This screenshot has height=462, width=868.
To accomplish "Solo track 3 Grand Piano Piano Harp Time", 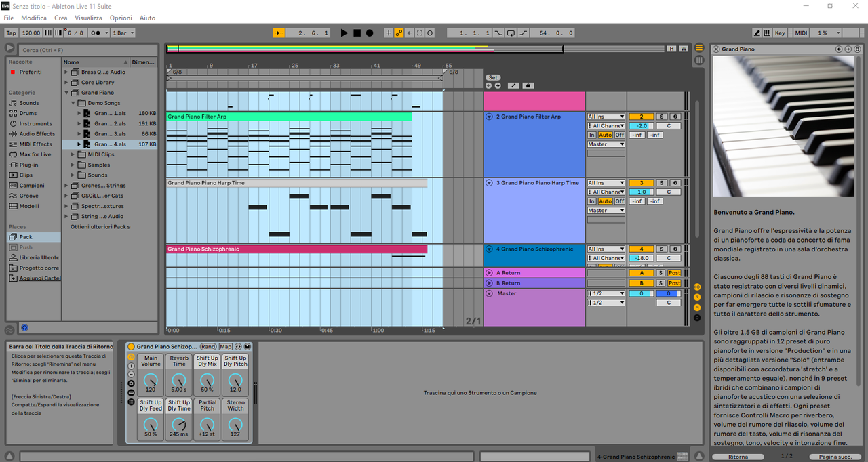I will [x=662, y=183].
